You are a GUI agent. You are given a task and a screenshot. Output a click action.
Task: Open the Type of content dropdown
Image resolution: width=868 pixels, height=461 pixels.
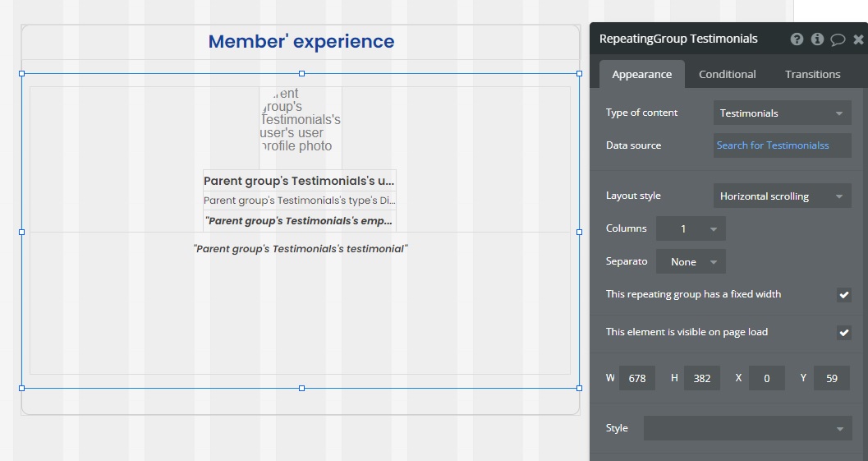[782, 113]
